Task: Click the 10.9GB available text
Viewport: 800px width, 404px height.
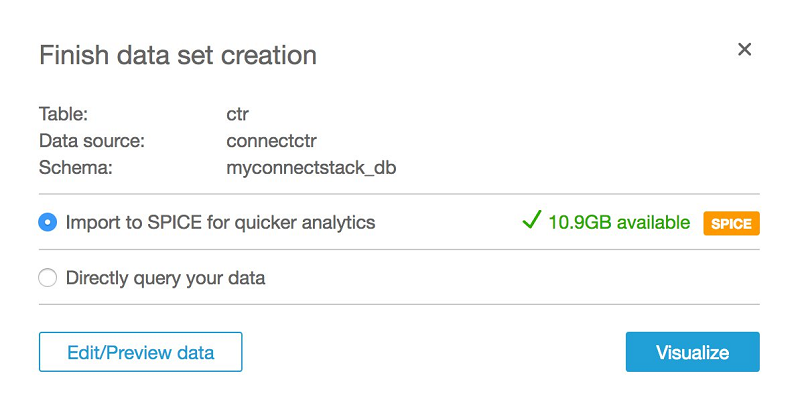Action: click(619, 222)
